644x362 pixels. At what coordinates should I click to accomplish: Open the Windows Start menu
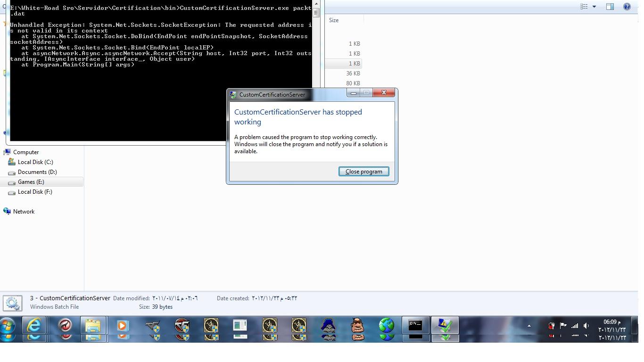coord(8,326)
